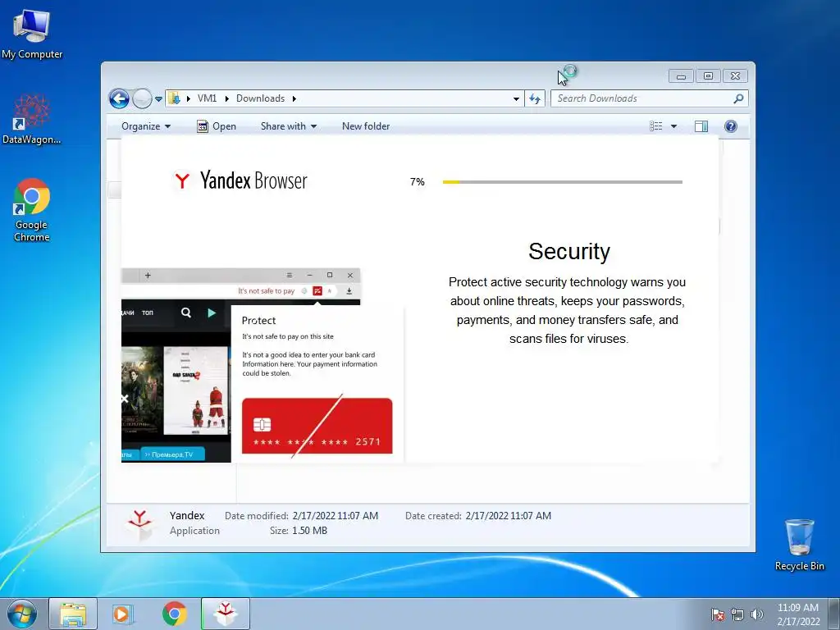
Task: Open volume control tray icon
Action: (756, 615)
